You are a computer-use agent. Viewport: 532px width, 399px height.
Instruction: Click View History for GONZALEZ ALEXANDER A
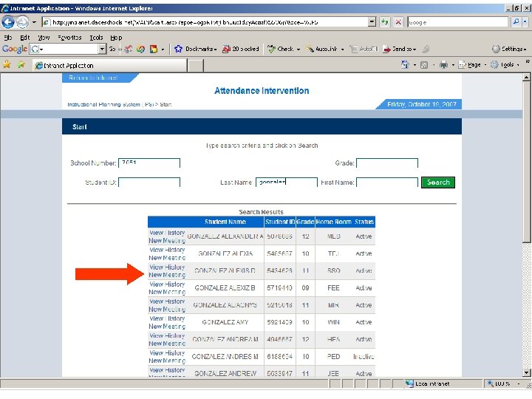coord(167,233)
